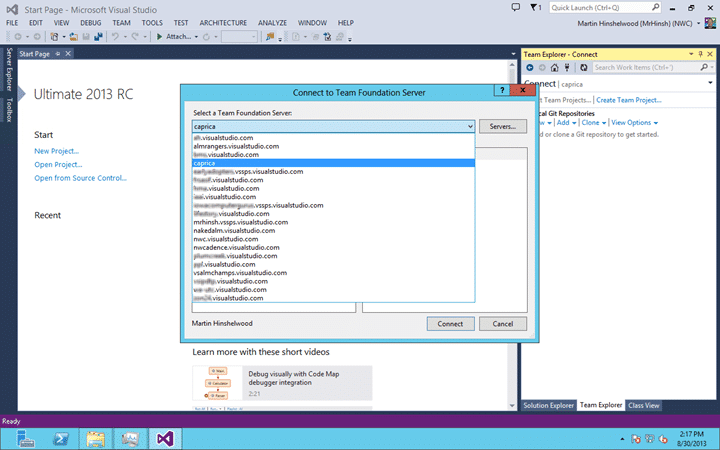The width and height of the screenshot is (720, 450).
Task: Open the Team Foundation Server combo box arrow
Action: pyautogui.click(x=470, y=126)
